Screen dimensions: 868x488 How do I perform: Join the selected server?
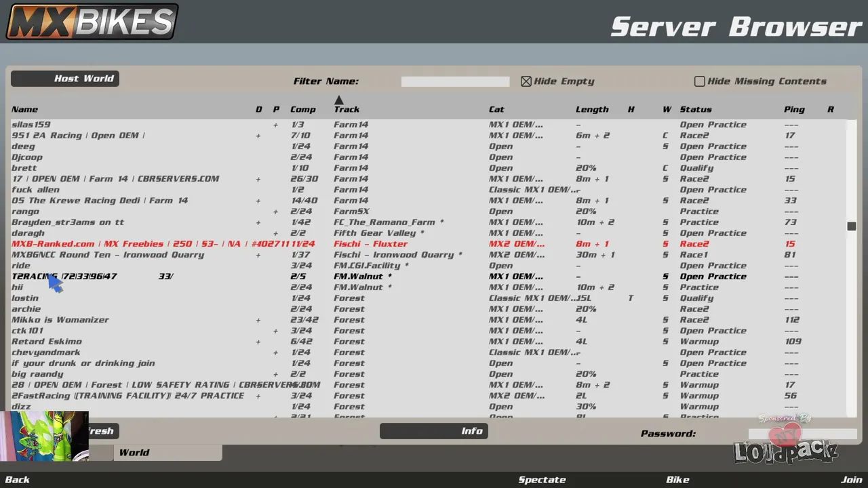click(x=852, y=480)
